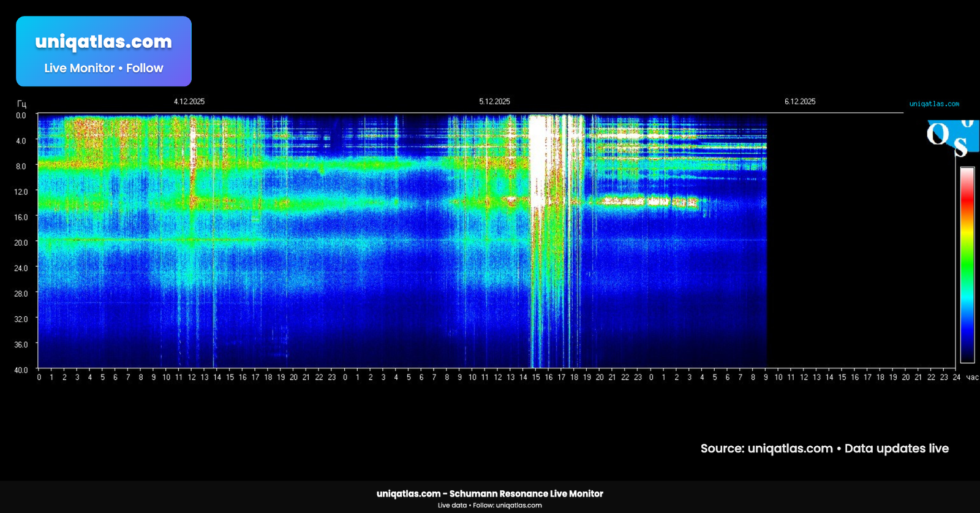Open the uniqatlas.com heading in the blue badge

tap(104, 42)
